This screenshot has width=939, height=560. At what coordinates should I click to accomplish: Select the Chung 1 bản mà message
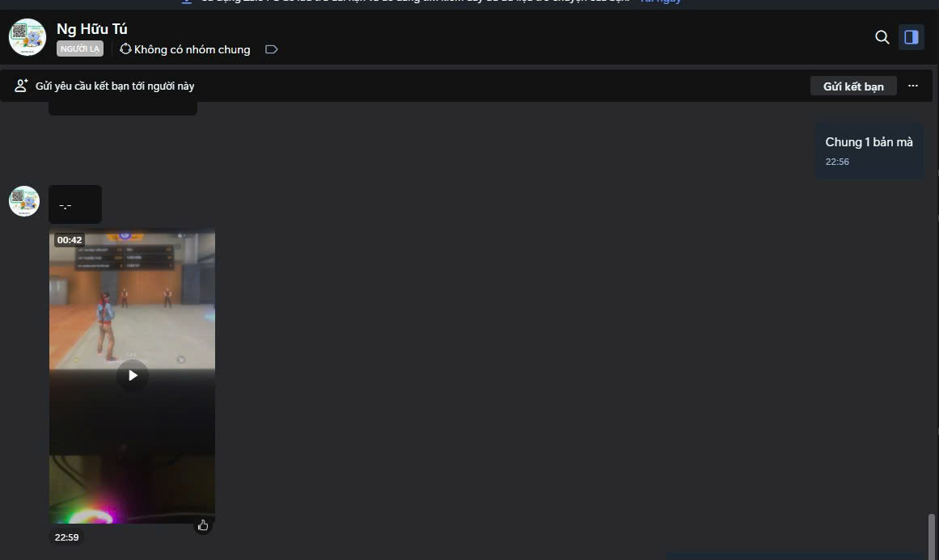[x=869, y=150]
